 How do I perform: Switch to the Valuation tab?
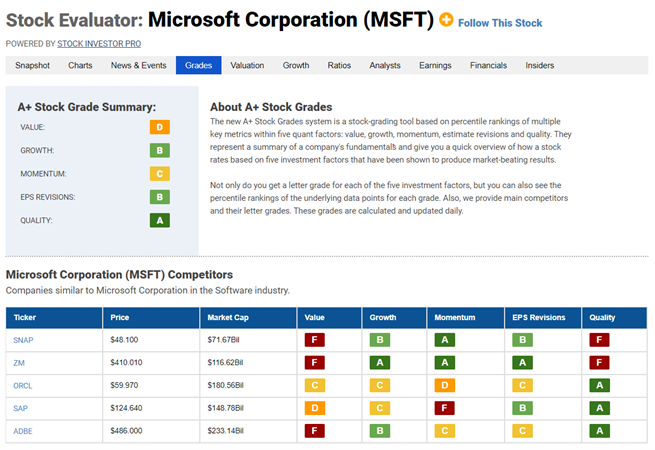click(x=247, y=66)
